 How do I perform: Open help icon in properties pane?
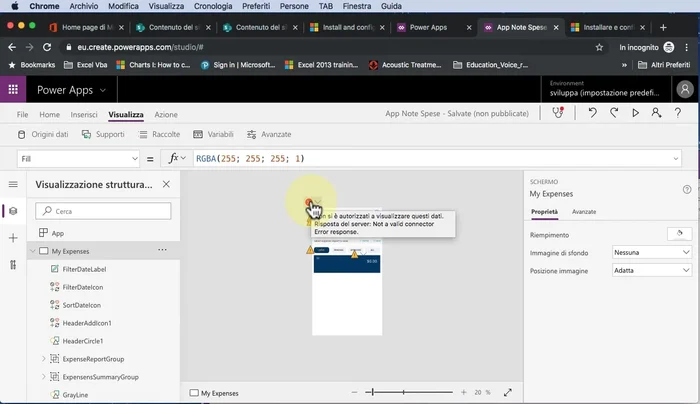coord(687,189)
